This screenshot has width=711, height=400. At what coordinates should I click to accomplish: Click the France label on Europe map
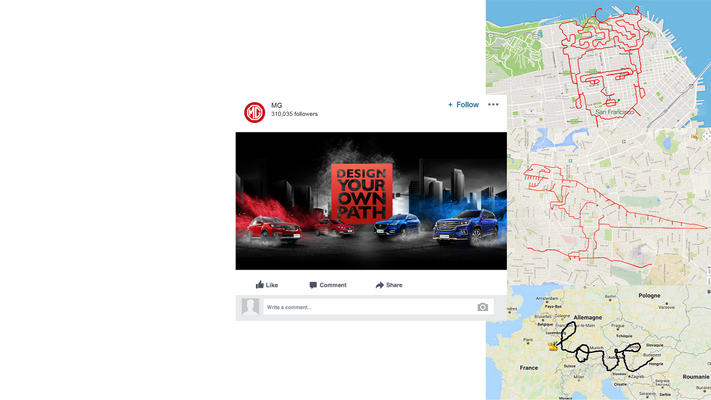click(529, 368)
